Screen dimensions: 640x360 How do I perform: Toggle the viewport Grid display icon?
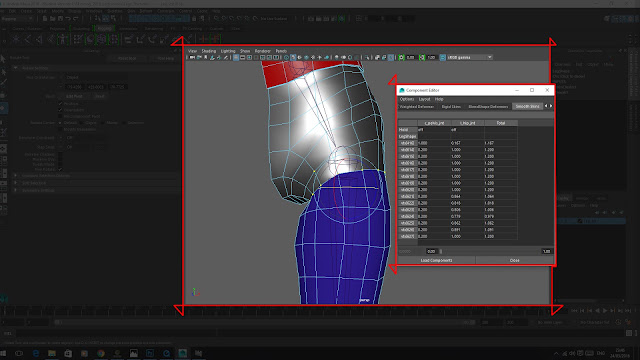[x=236, y=58]
